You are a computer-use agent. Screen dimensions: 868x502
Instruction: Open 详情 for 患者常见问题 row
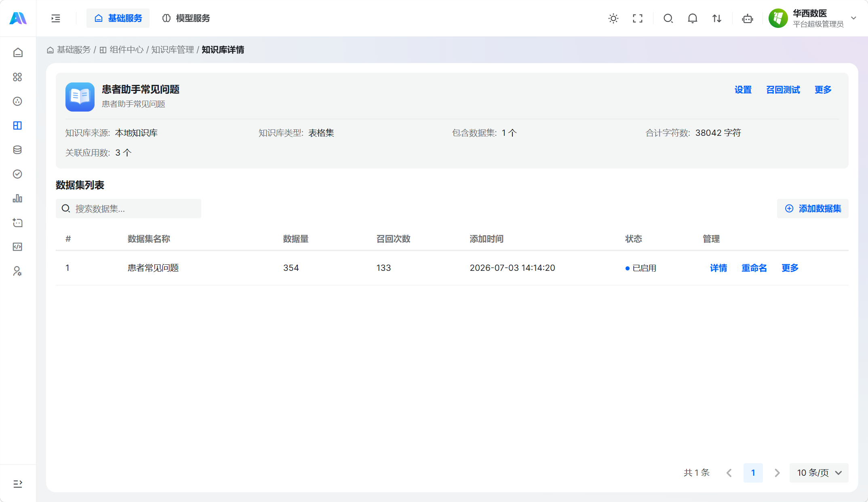(718, 268)
